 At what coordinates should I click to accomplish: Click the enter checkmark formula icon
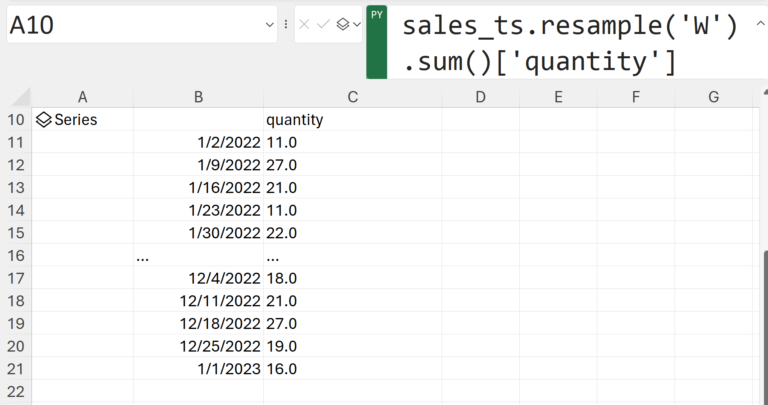tap(323, 24)
